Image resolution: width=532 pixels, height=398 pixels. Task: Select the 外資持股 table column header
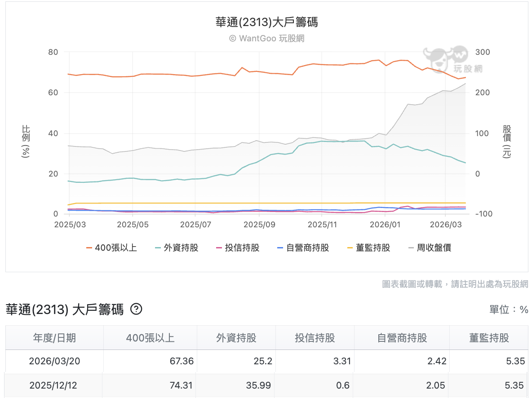236,338
